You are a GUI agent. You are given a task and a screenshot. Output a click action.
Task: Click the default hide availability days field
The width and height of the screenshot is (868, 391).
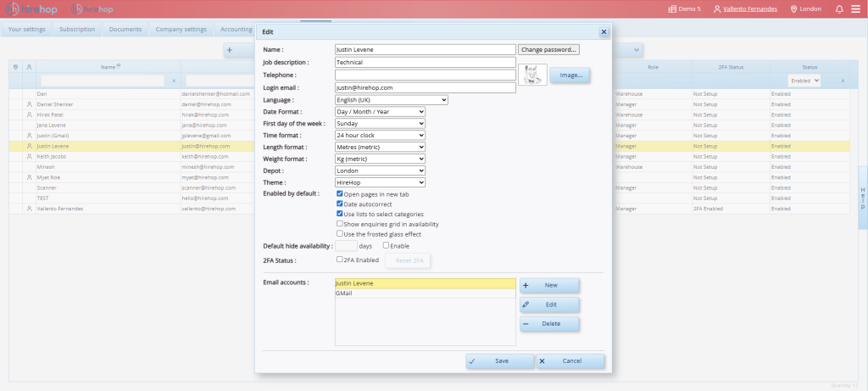click(x=346, y=246)
